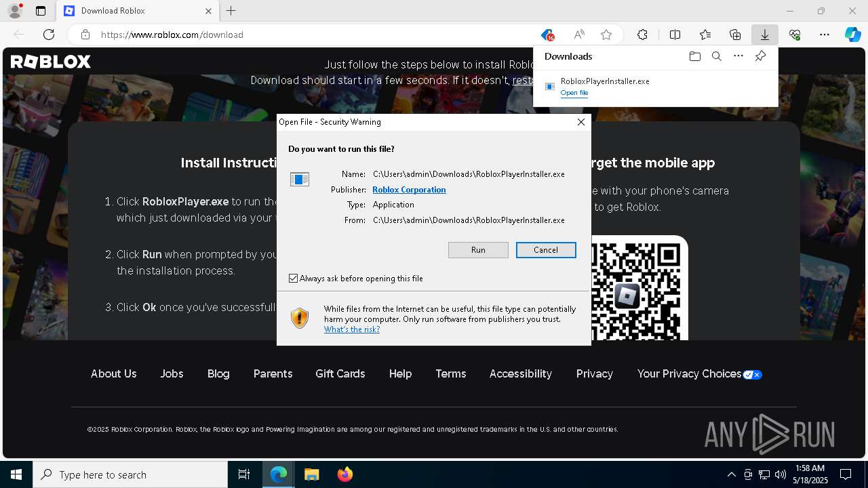Click the volume speaker tray icon
Image resolution: width=868 pixels, height=488 pixels.
pos(781,474)
